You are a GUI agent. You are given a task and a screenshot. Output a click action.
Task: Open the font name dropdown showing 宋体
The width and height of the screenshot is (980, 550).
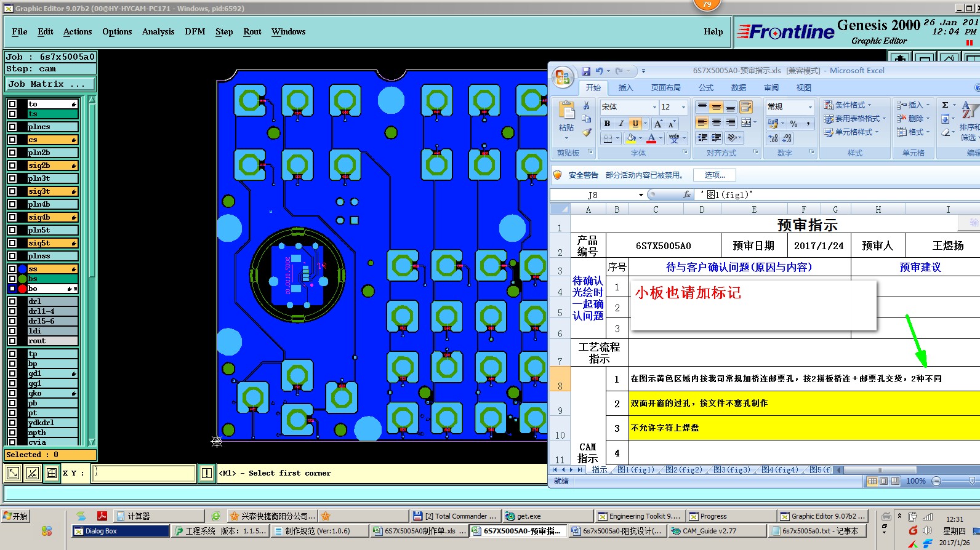pyautogui.click(x=654, y=107)
